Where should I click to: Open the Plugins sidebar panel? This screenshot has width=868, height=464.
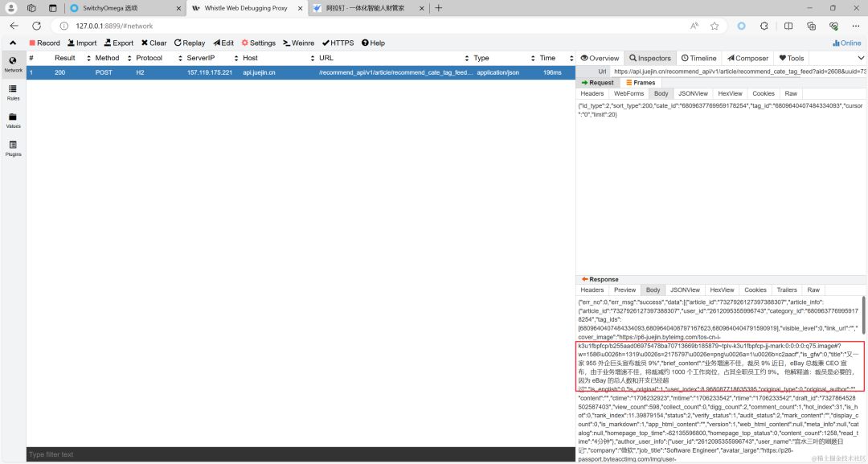point(13,148)
